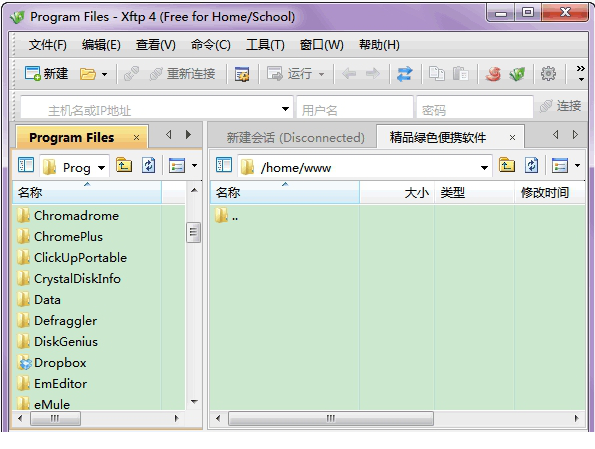Select the parent directory '..' entry
Image resolution: width=595 pixels, height=449 pixels.
pos(227,215)
